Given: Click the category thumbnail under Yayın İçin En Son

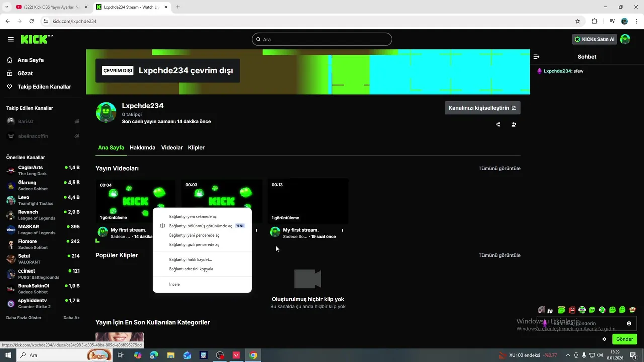Looking at the screenshot, I should pos(120,340).
